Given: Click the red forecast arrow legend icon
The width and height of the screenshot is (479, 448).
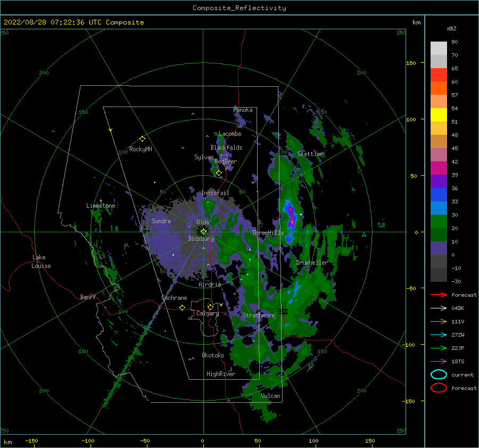Looking at the screenshot, I should click(x=439, y=295).
